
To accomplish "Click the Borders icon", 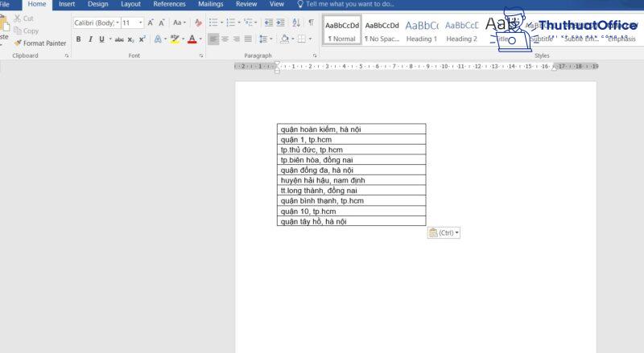I will pos(302,39).
